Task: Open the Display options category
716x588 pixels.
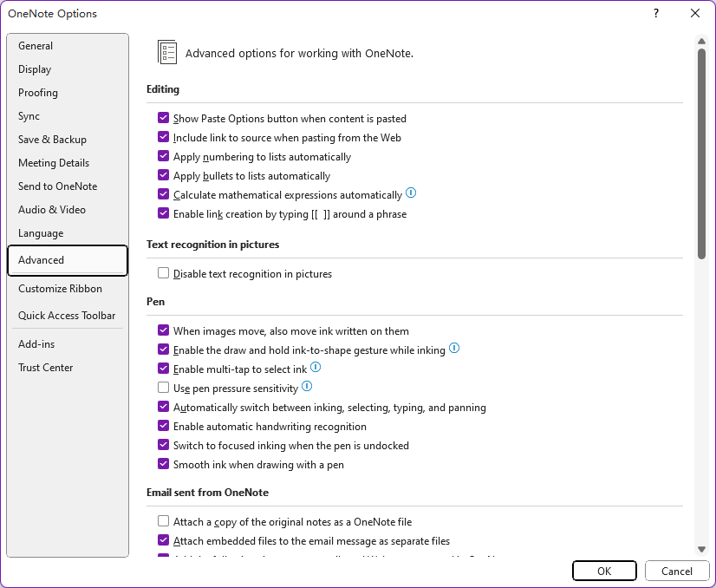Action: 35,69
